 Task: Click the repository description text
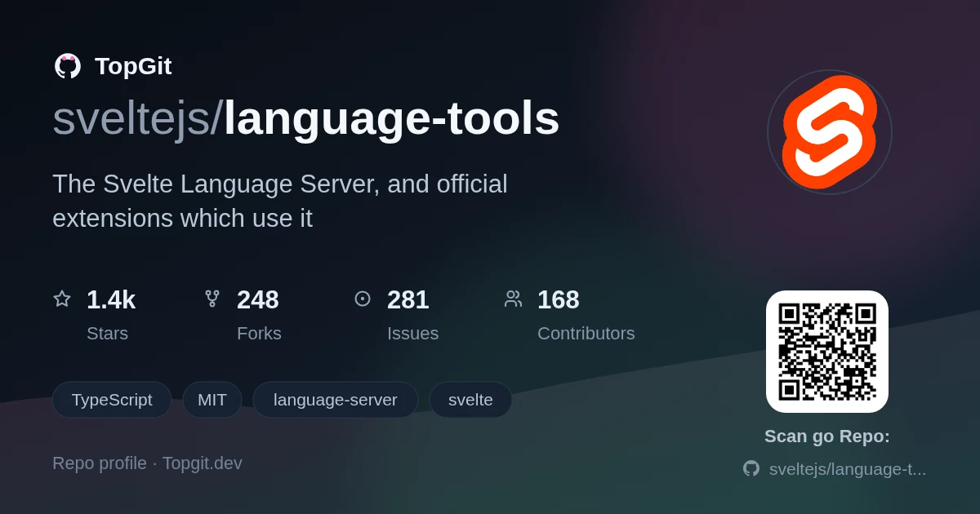280,201
